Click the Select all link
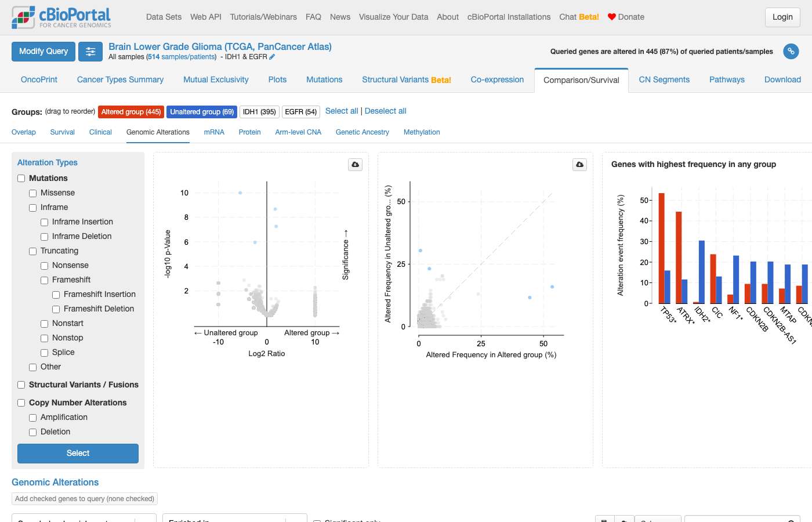This screenshot has width=812, height=522. pyautogui.click(x=342, y=111)
